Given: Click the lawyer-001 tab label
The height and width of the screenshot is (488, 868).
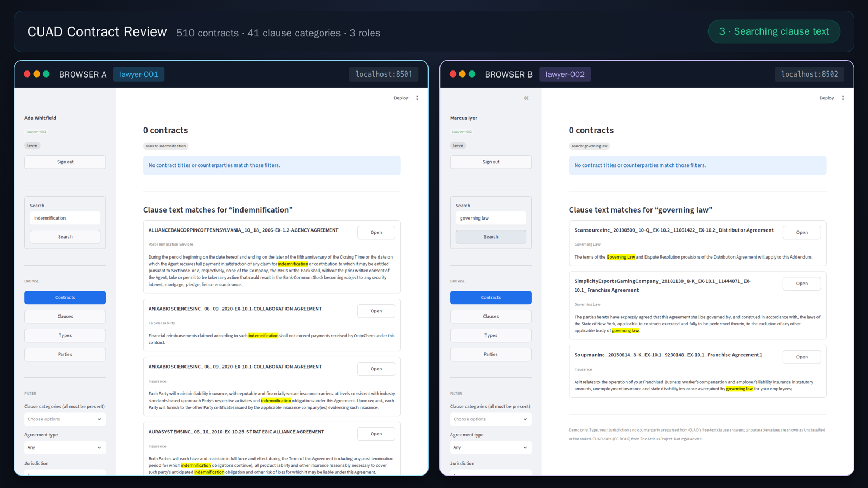Looking at the screenshot, I should (139, 74).
